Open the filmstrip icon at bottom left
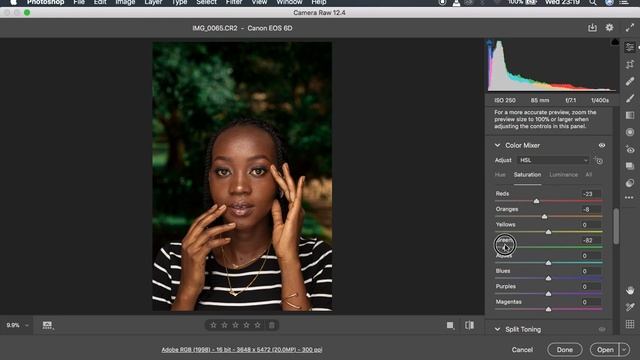Viewport: 640px width, 360px height. point(47,325)
